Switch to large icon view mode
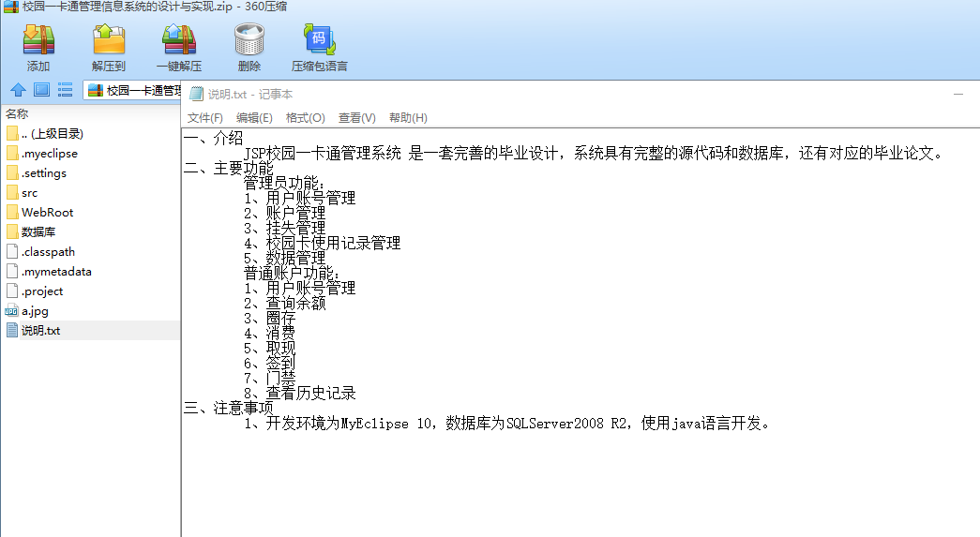The image size is (980, 537). 42,90
